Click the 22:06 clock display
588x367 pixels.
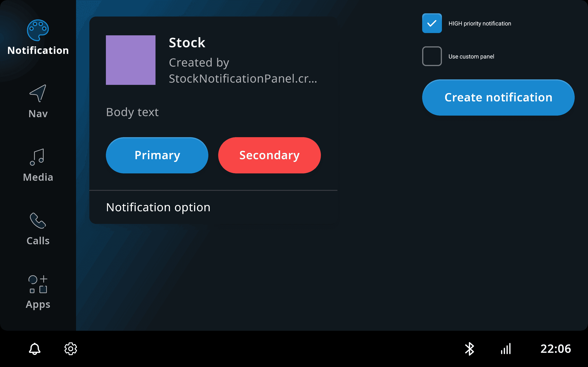pos(555,349)
